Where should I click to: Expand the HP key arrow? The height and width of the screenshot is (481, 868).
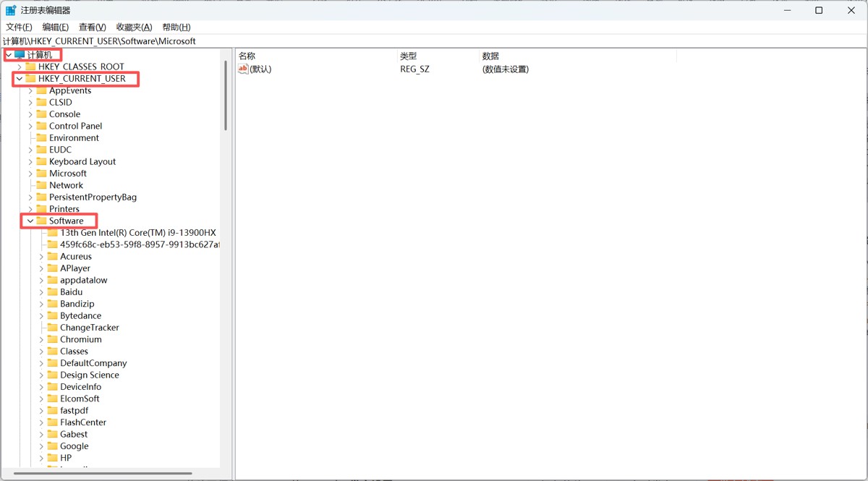click(x=41, y=458)
